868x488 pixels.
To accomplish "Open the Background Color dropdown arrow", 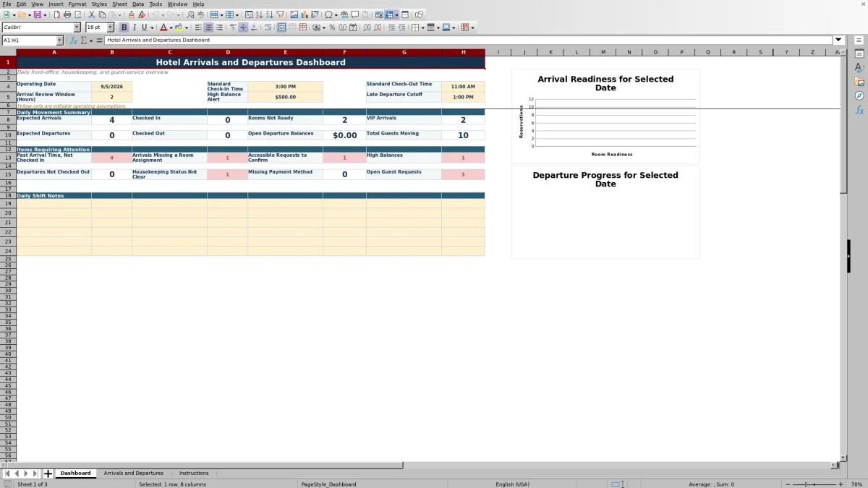I will (x=186, y=27).
